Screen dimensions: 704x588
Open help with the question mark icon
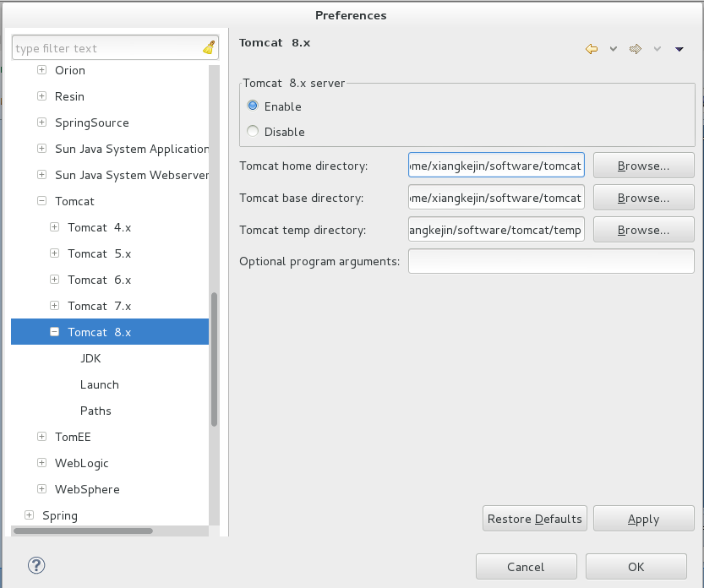coord(36,565)
